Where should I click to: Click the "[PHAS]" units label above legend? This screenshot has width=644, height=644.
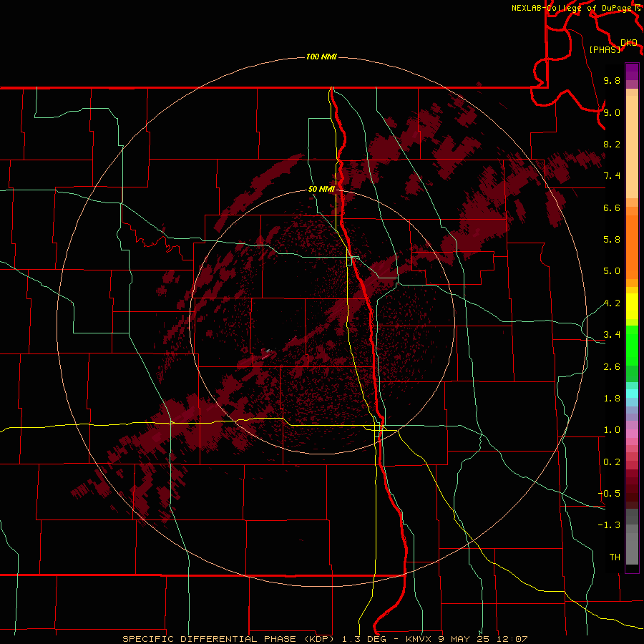pyautogui.click(x=605, y=49)
